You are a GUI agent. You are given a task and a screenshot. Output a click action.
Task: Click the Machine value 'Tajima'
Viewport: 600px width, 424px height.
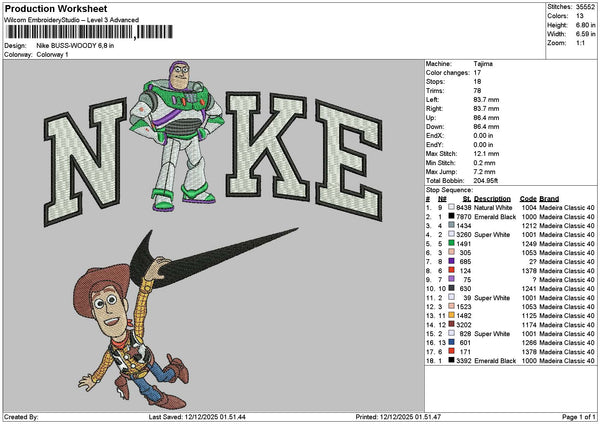pos(483,64)
